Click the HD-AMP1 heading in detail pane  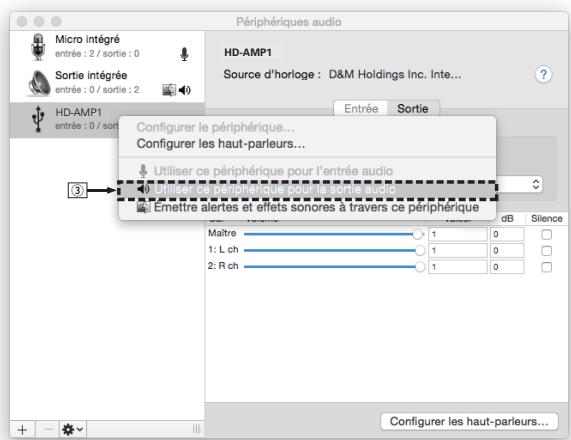coord(248,52)
